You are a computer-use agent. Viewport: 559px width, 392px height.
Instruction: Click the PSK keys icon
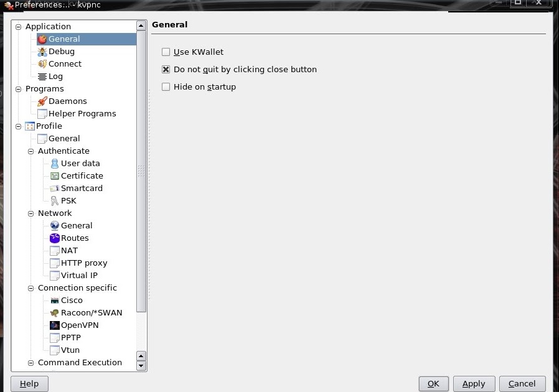click(x=55, y=201)
